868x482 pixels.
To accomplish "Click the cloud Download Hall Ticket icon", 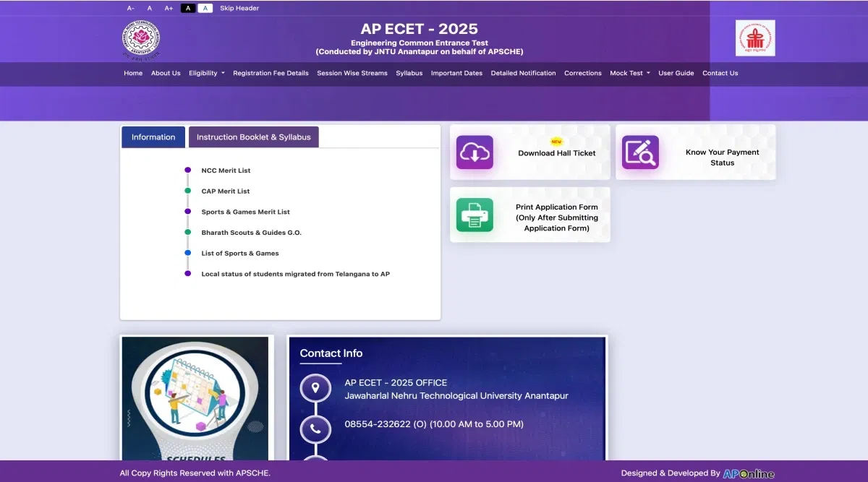I will (x=475, y=152).
